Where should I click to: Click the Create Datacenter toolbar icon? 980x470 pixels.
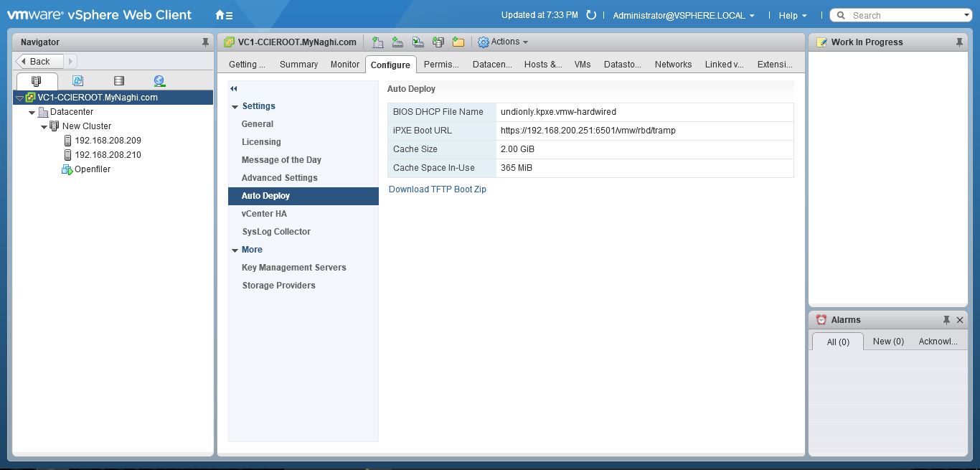(377, 42)
